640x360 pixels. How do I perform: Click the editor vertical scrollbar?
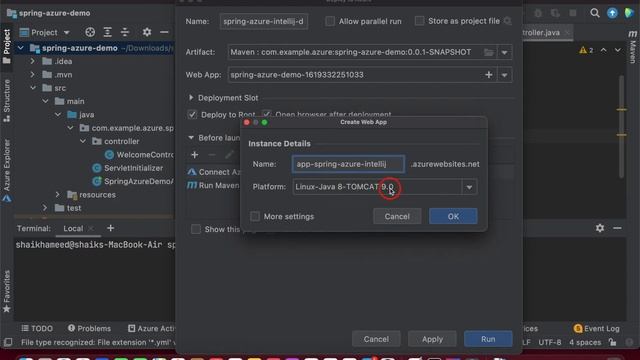click(x=622, y=127)
